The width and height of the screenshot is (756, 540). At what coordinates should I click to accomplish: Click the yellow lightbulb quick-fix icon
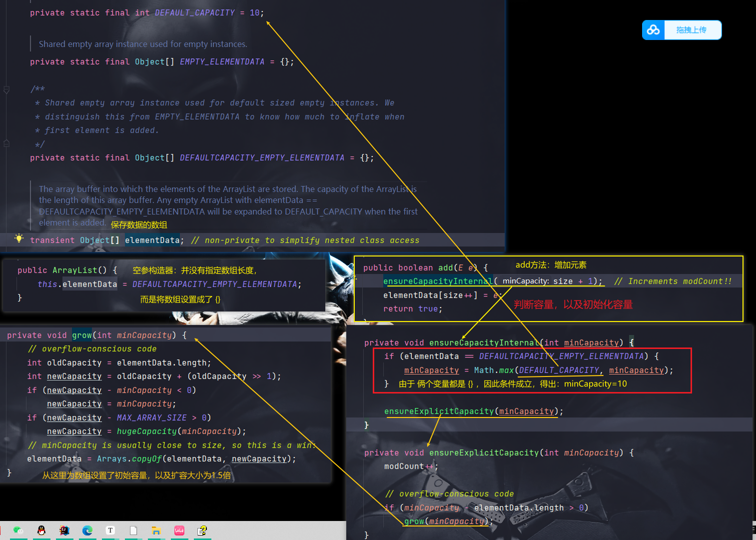point(19,238)
